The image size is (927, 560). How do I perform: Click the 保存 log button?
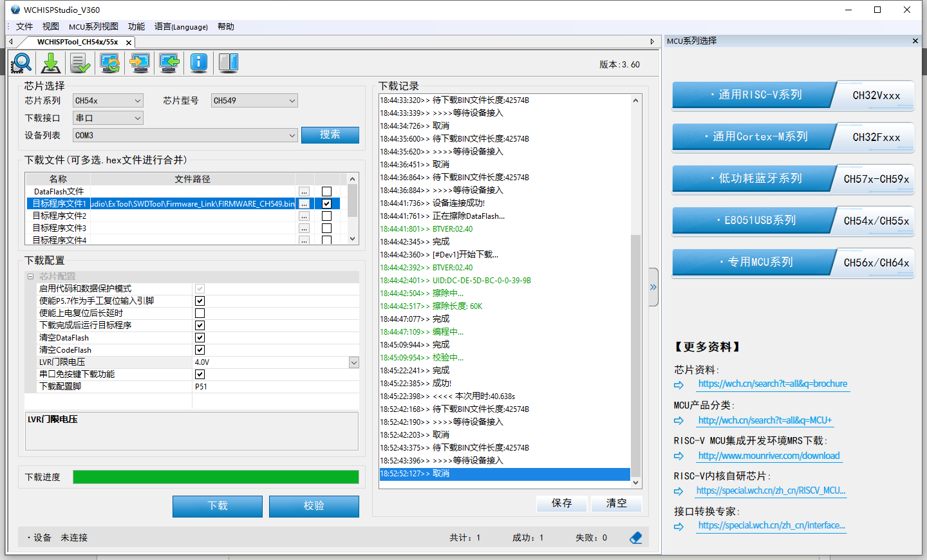562,503
